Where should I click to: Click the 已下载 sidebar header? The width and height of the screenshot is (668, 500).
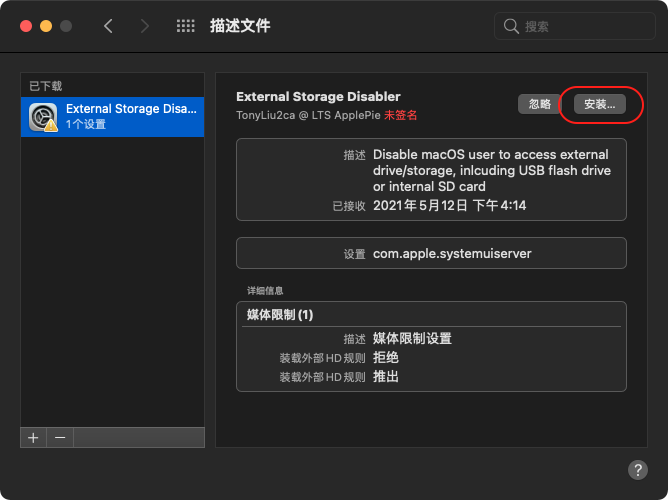point(45,86)
